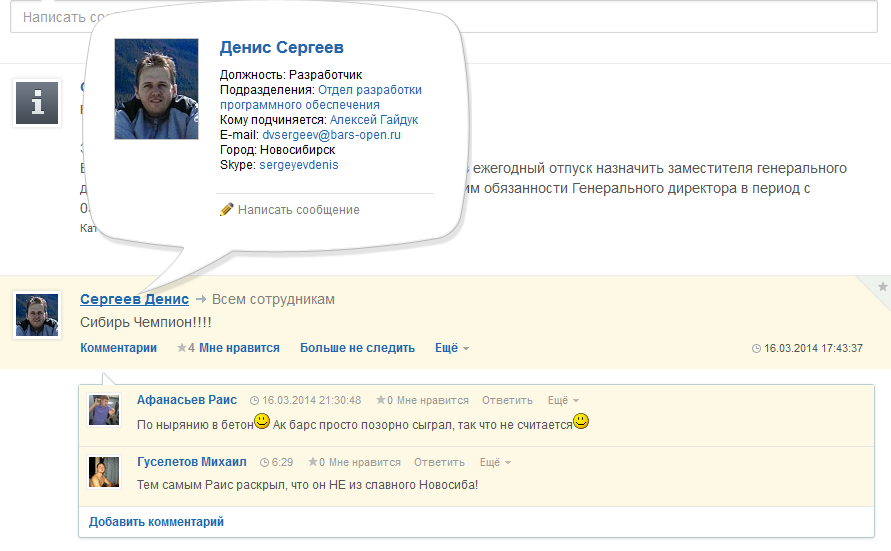Click Добавить комментарий

pos(156,521)
